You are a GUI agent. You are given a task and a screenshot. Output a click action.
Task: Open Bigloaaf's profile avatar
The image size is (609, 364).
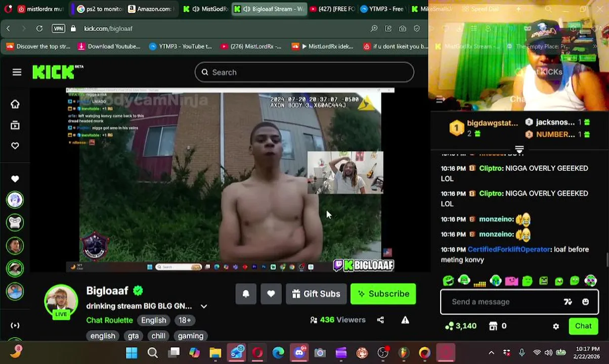61,301
